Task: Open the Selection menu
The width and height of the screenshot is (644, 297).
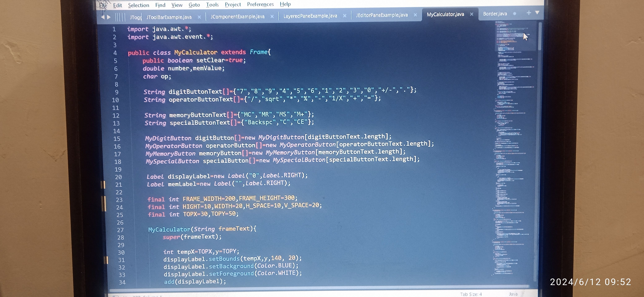Action: click(x=139, y=5)
